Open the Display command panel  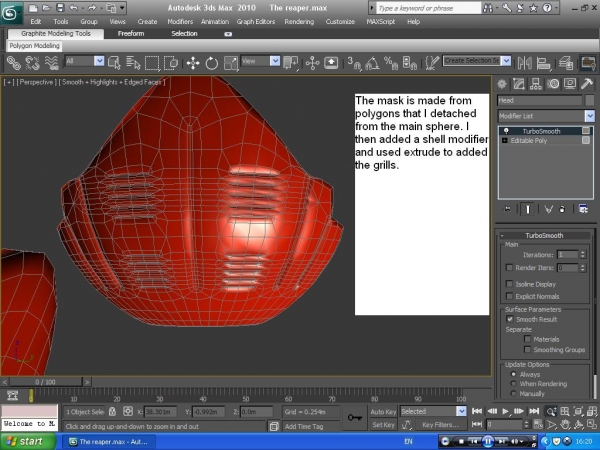[570, 84]
